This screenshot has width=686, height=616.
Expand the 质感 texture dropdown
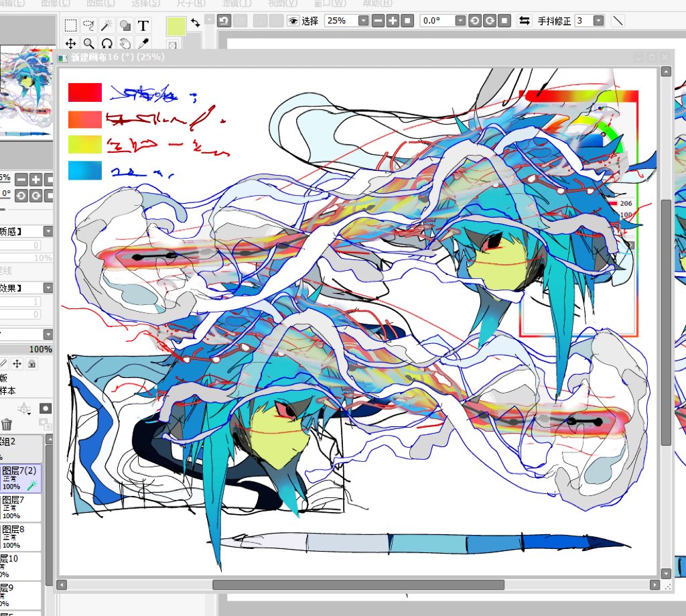48,231
